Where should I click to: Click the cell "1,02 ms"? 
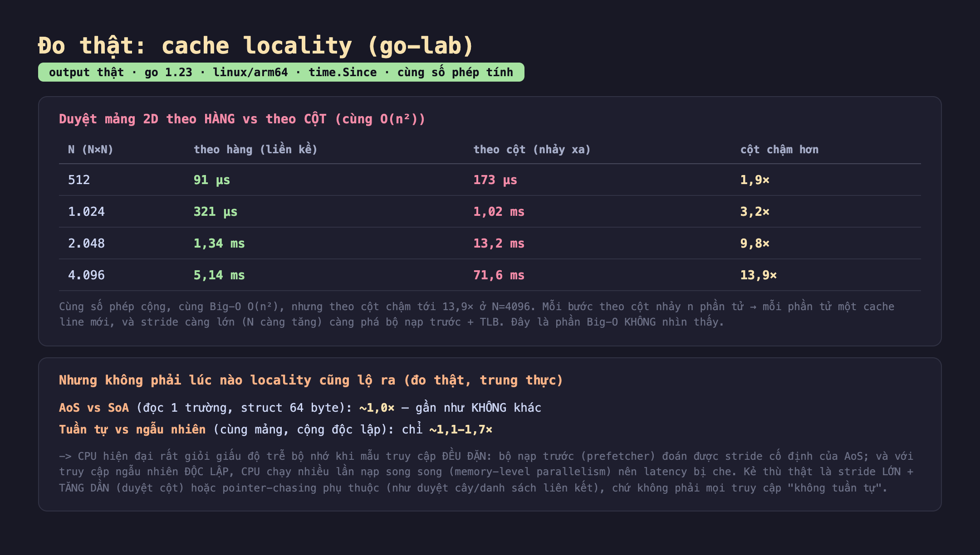tap(499, 212)
